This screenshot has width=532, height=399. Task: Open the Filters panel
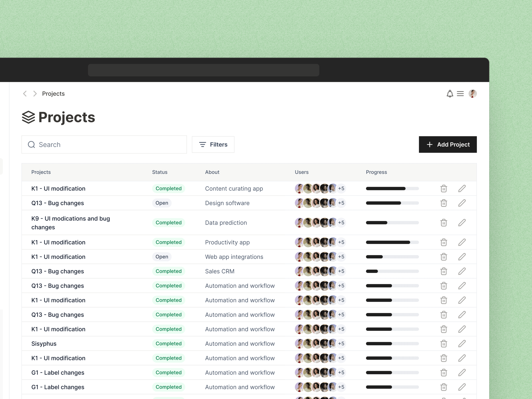click(x=213, y=144)
